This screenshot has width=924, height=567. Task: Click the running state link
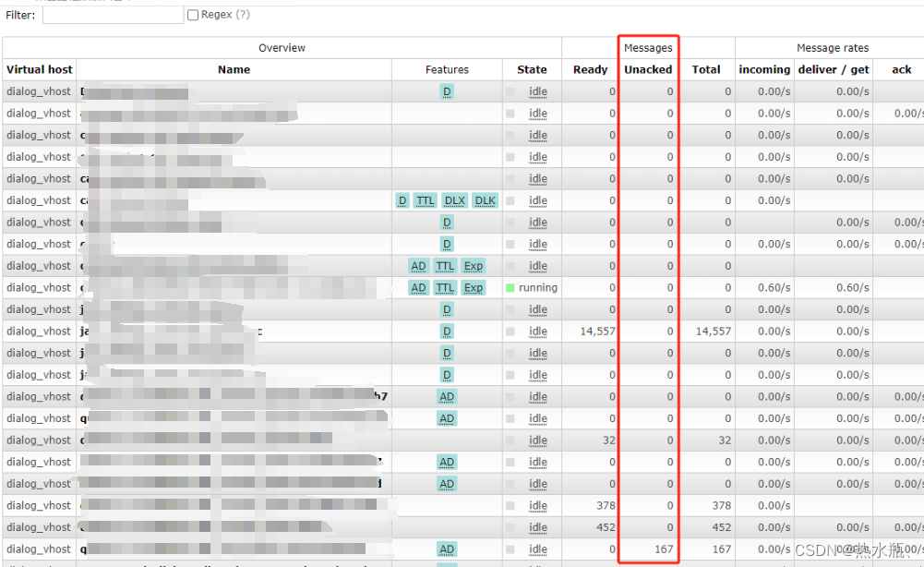point(538,287)
